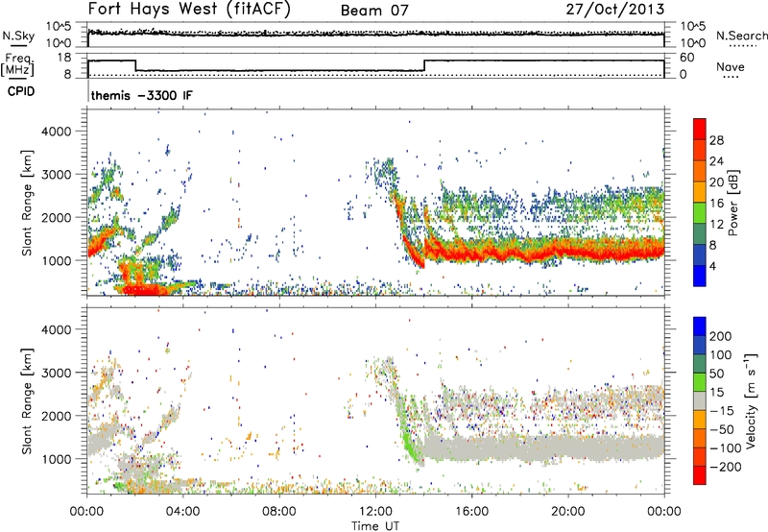Screen dimensions: 768x532
Task: Click the "Time UT" axis label
Action: pyautogui.click(x=375, y=525)
